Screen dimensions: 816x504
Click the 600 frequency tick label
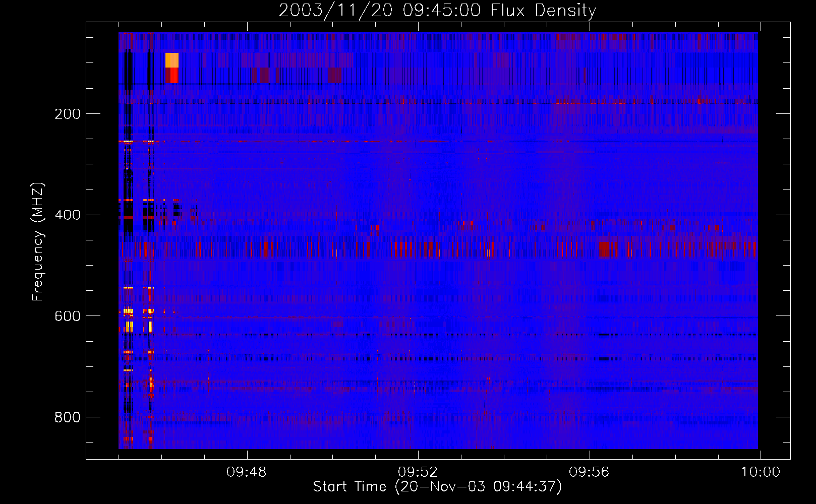point(68,316)
